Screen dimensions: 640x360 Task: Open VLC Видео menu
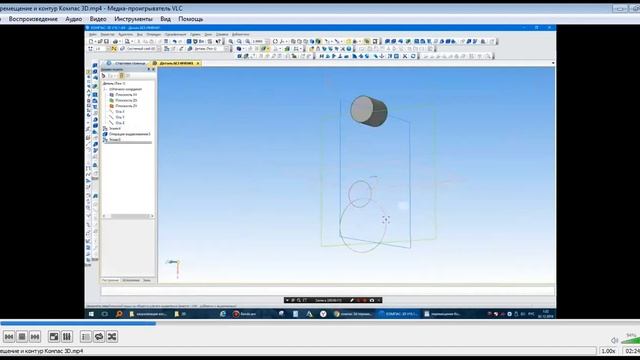[x=98, y=19]
